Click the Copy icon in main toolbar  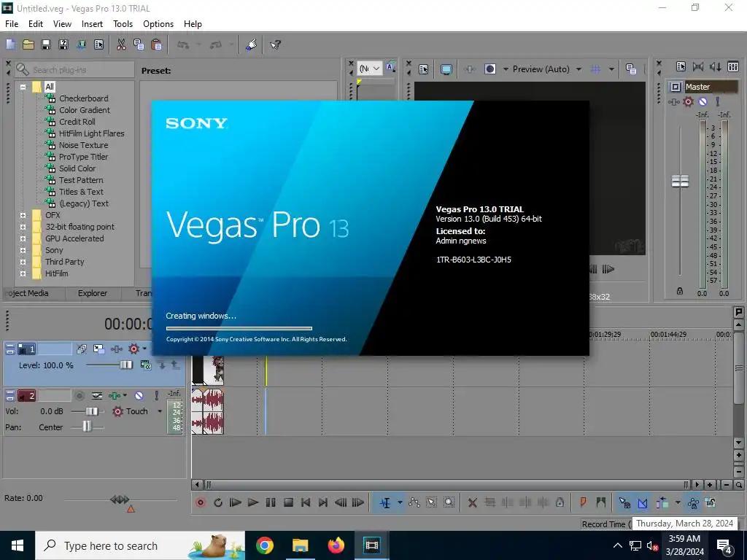(139, 44)
